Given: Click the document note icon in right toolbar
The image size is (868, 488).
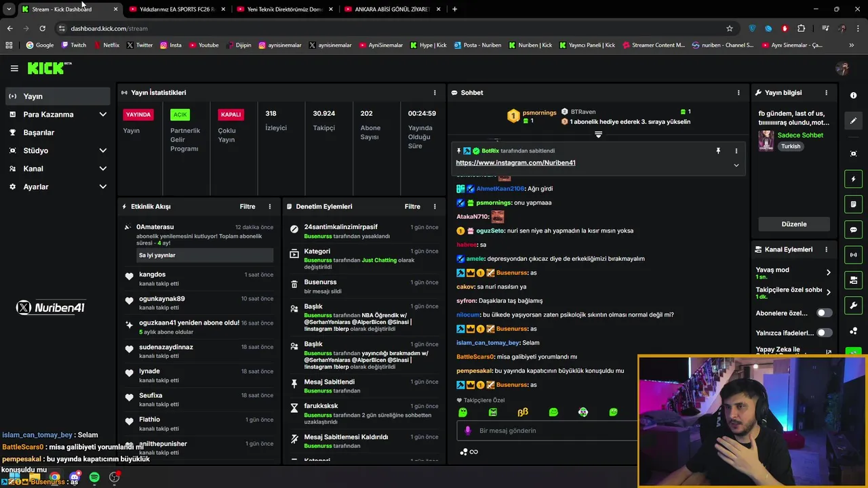Looking at the screenshot, I should 854,204.
